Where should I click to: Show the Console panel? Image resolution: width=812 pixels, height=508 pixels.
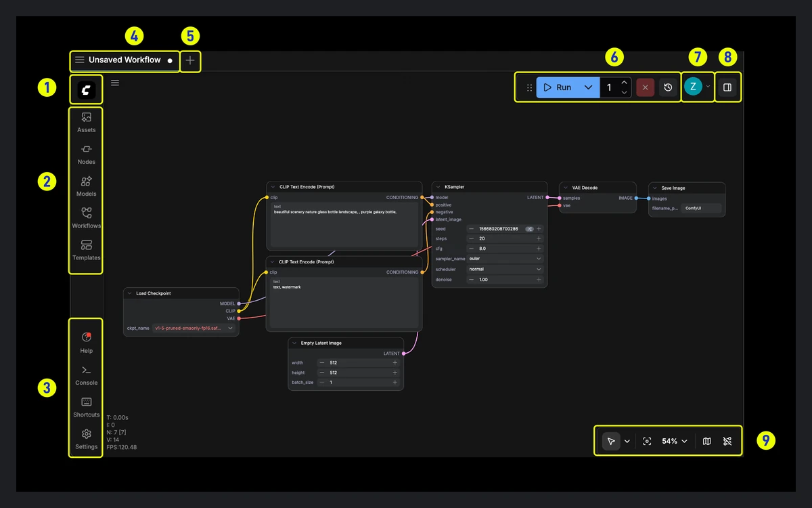click(x=87, y=375)
